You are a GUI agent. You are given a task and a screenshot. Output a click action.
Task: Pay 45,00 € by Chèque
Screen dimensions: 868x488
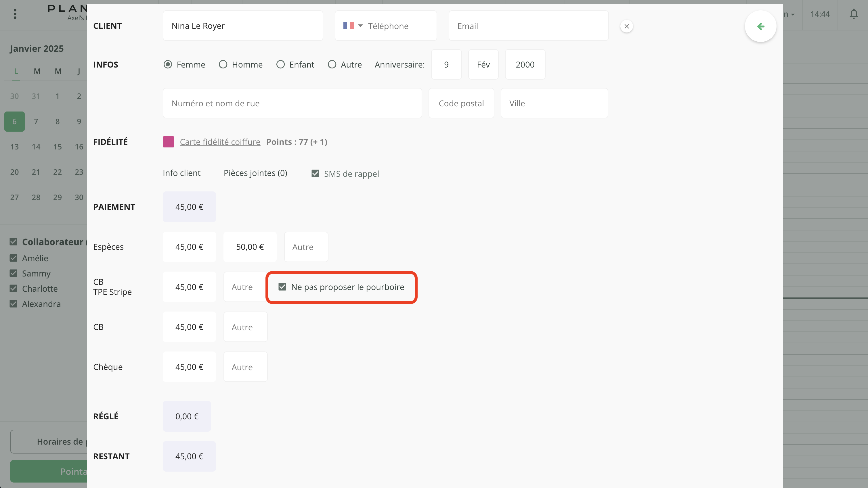click(x=189, y=367)
